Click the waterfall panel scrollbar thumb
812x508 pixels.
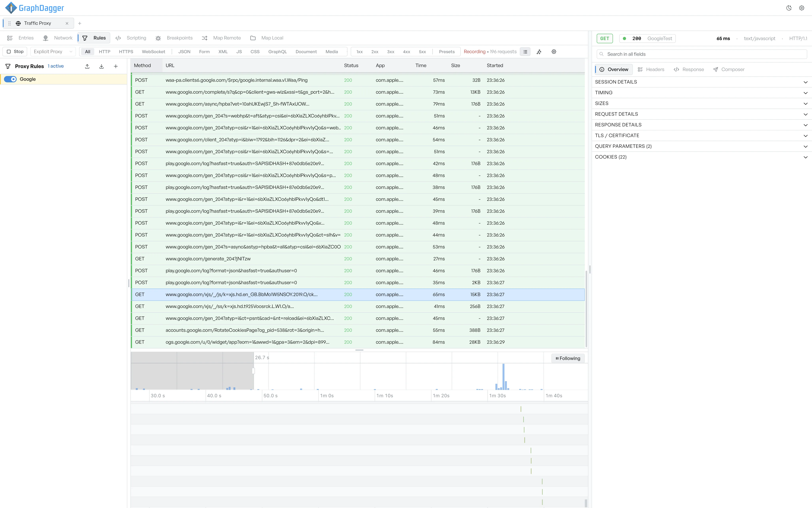tap(586, 503)
